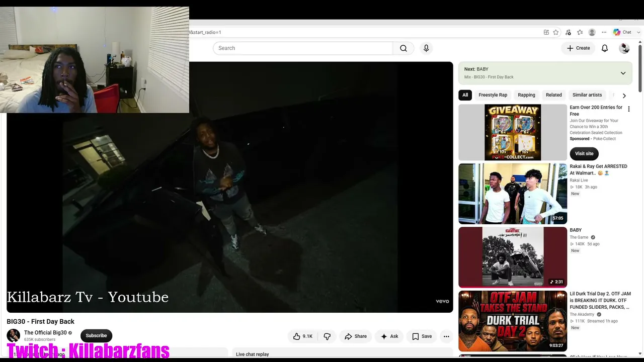The image size is (644, 362).
Task: Open the Edge browser profile icon
Action: point(592,32)
